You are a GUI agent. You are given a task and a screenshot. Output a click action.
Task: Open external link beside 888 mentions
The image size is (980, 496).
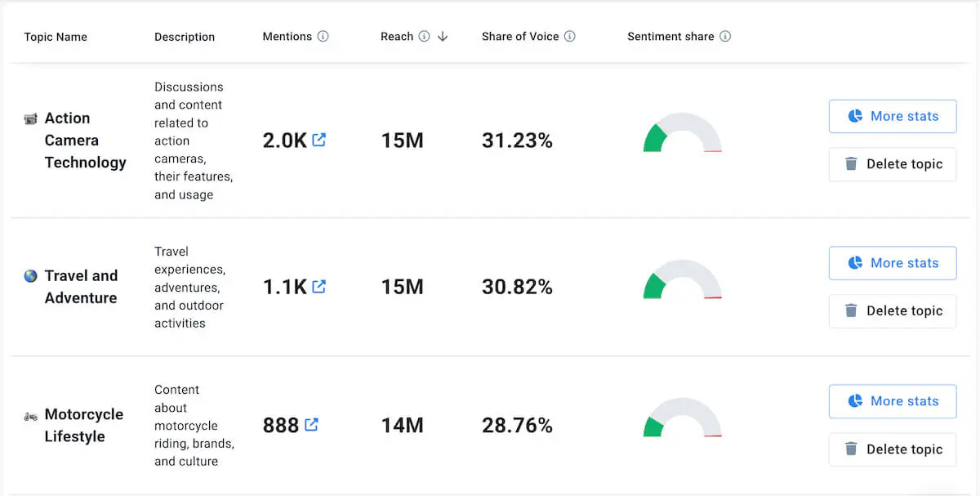(310, 424)
